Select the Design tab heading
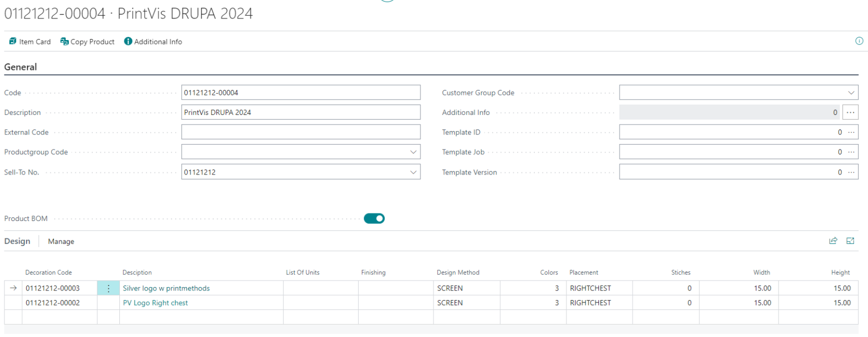Image resolution: width=868 pixels, height=337 pixels. 17,241
